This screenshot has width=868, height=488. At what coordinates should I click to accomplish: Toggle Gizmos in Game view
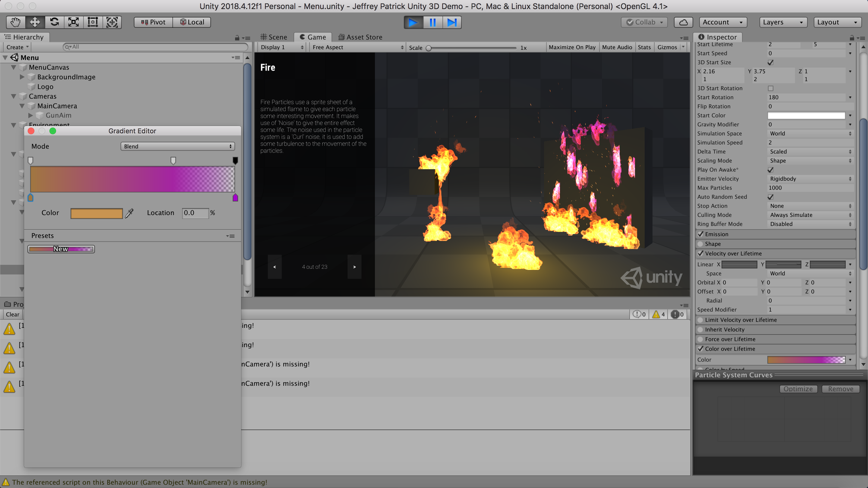(x=667, y=47)
